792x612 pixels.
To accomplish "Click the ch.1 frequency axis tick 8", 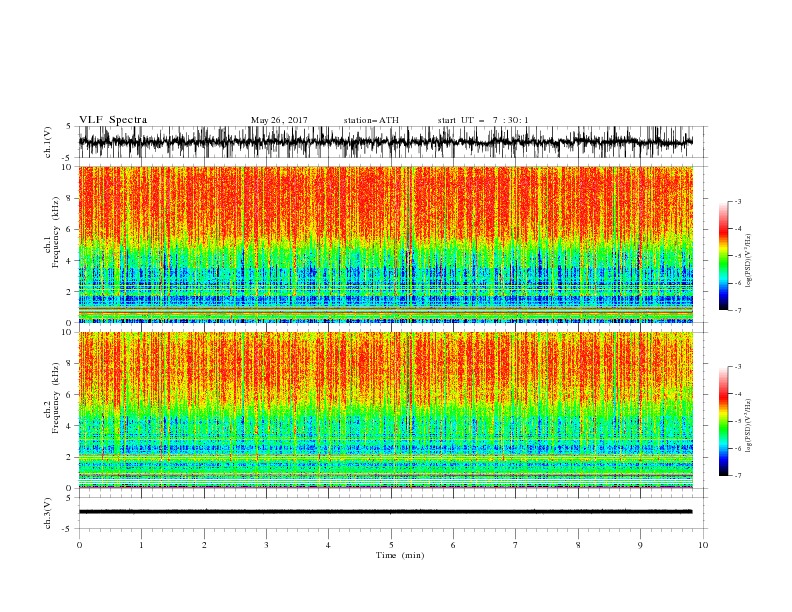I will click(x=70, y=198).
